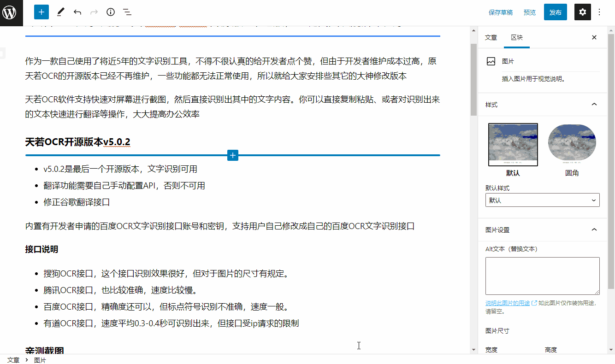Open the 说明此图片的用途 link

(x=508, y=303)
